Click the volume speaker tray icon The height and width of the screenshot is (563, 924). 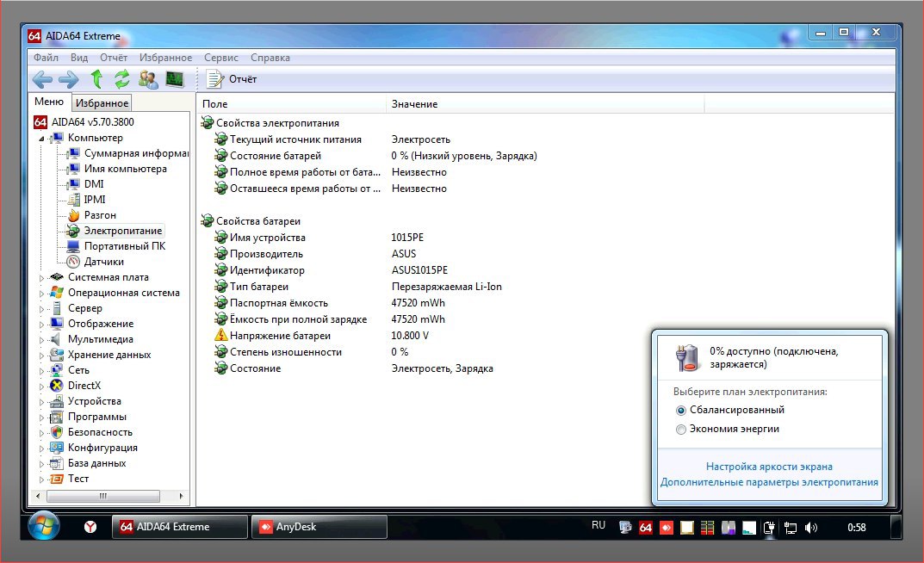(811, 528)
